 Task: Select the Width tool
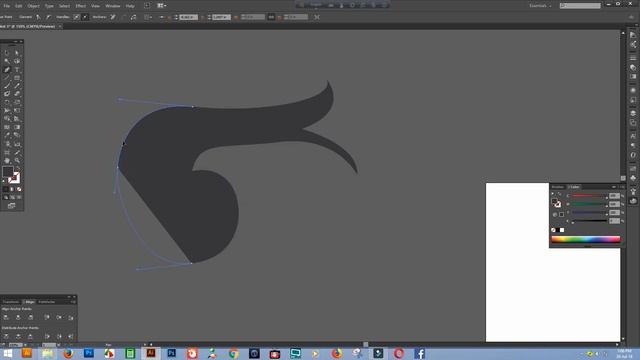point(7,110)
